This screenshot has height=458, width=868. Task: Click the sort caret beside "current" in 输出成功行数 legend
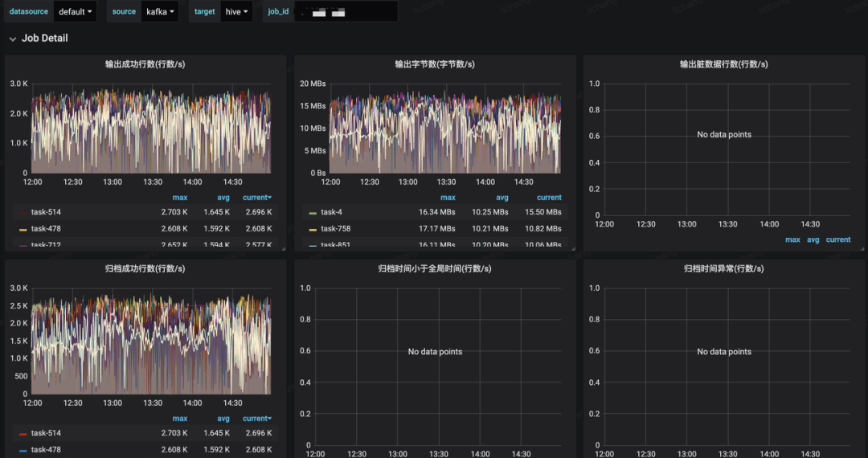(x=269, y=198)
